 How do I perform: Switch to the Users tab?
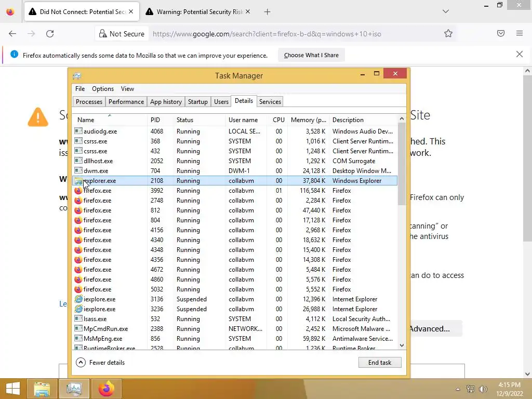(221, 102)
